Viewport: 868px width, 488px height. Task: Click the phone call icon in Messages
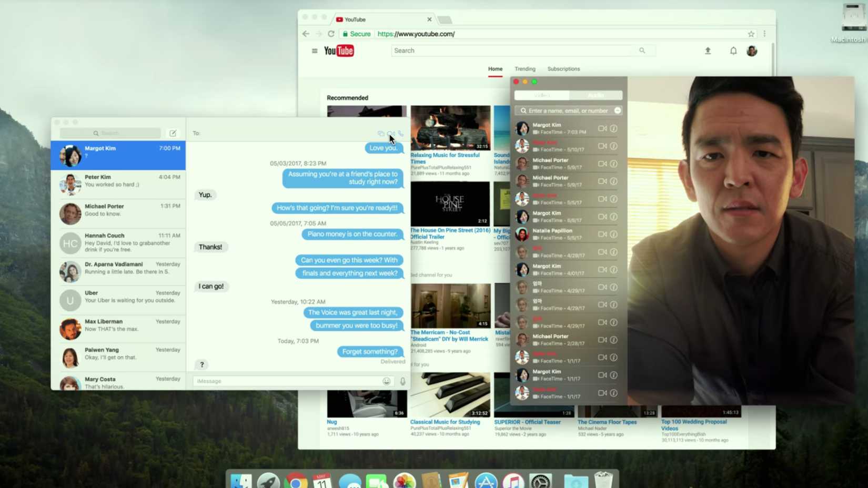[401, 134]
